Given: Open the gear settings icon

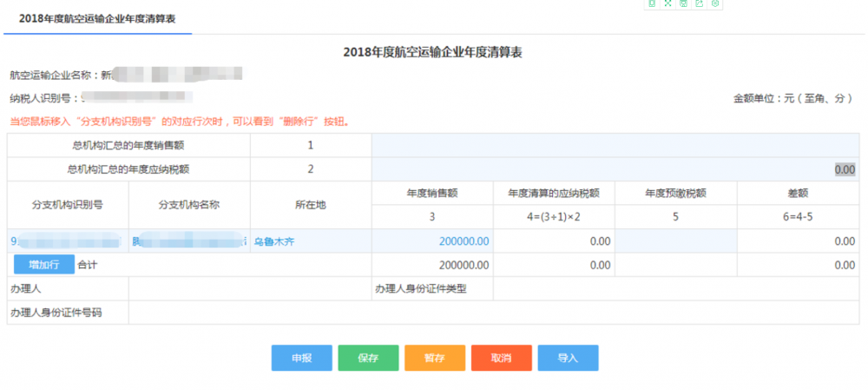Looking at the screenshot, I should click(x=715, y=3).
